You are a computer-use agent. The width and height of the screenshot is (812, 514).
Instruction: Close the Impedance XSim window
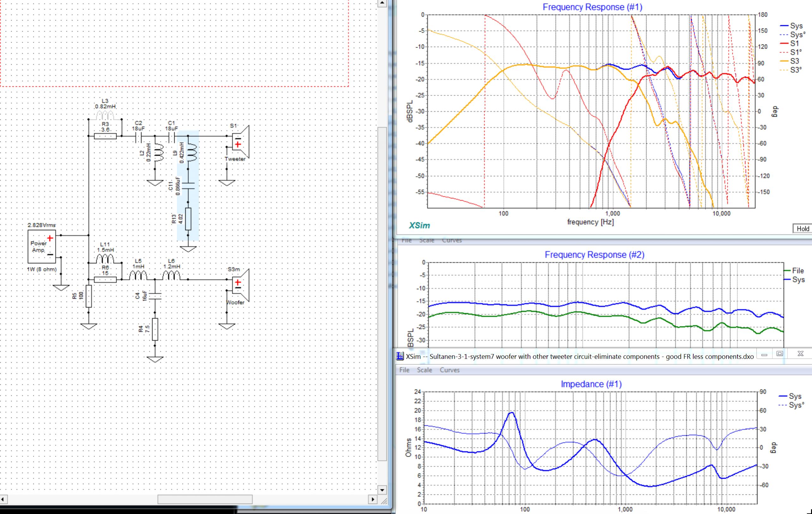800,354
